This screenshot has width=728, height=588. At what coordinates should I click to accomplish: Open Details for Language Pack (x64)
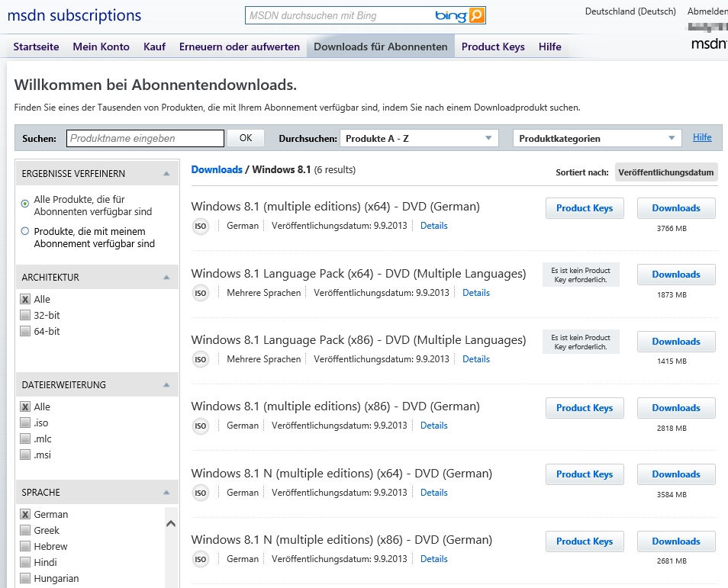pyautogui.click(x=476, y=293)
